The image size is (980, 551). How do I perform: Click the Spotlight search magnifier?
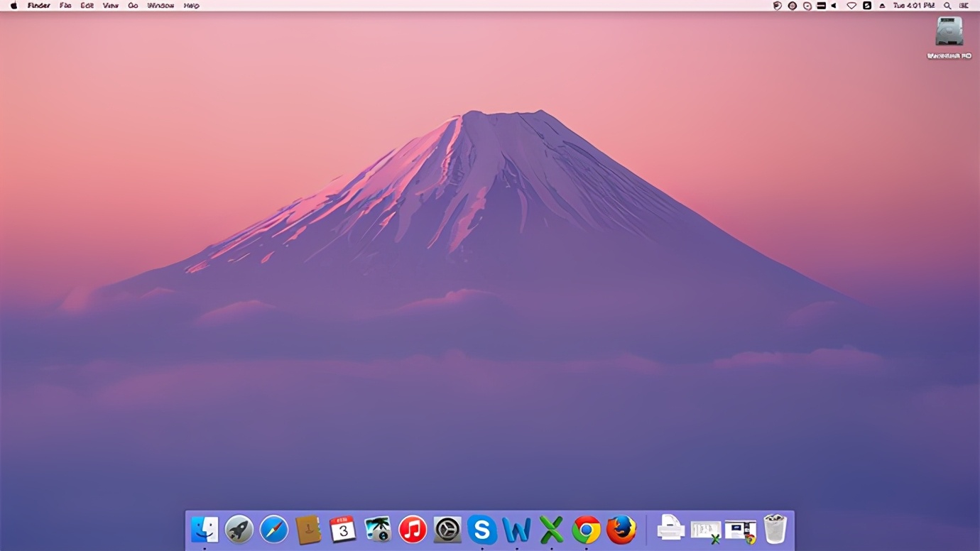point(947,6)
